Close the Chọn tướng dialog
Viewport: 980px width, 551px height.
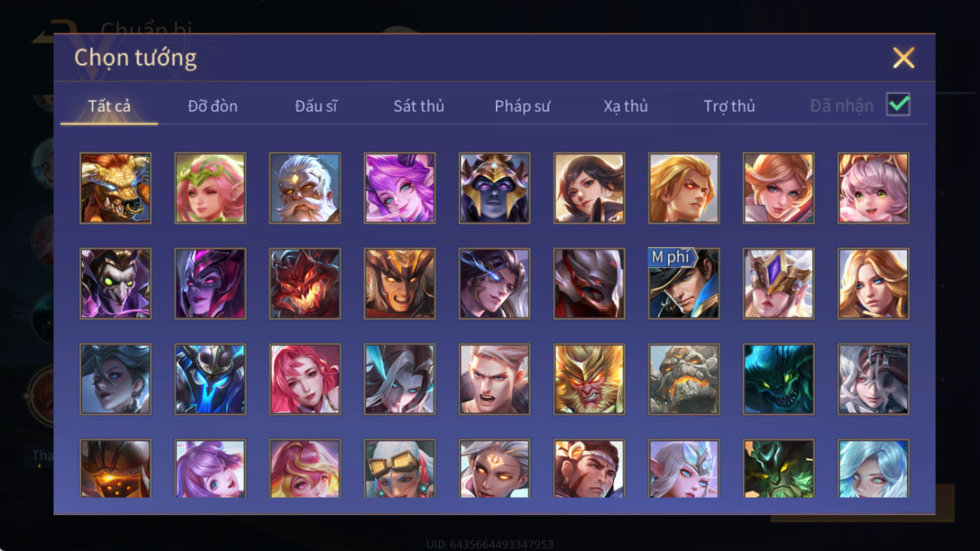[x=903, y=58]
